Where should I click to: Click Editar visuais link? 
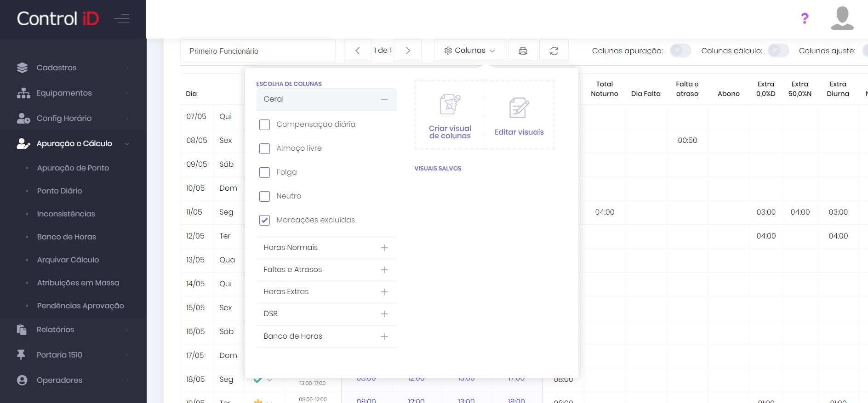pos(519,132)
